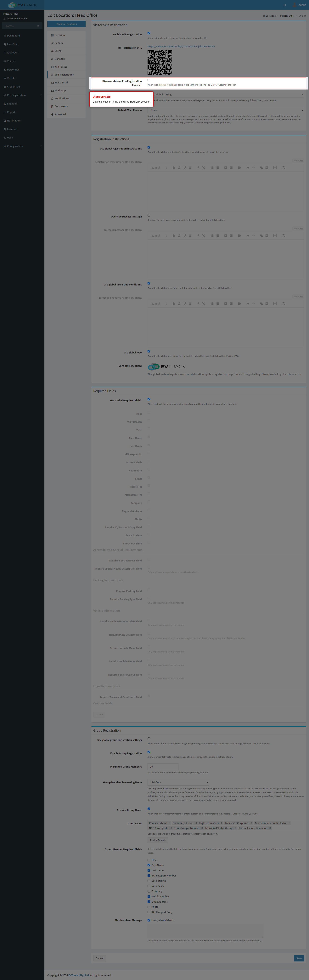Image resolution: width=309 pixels, height=980 pixels.
Task: Click insert table icon in Registration instructions editor
Action: click(x=275, y=168)
